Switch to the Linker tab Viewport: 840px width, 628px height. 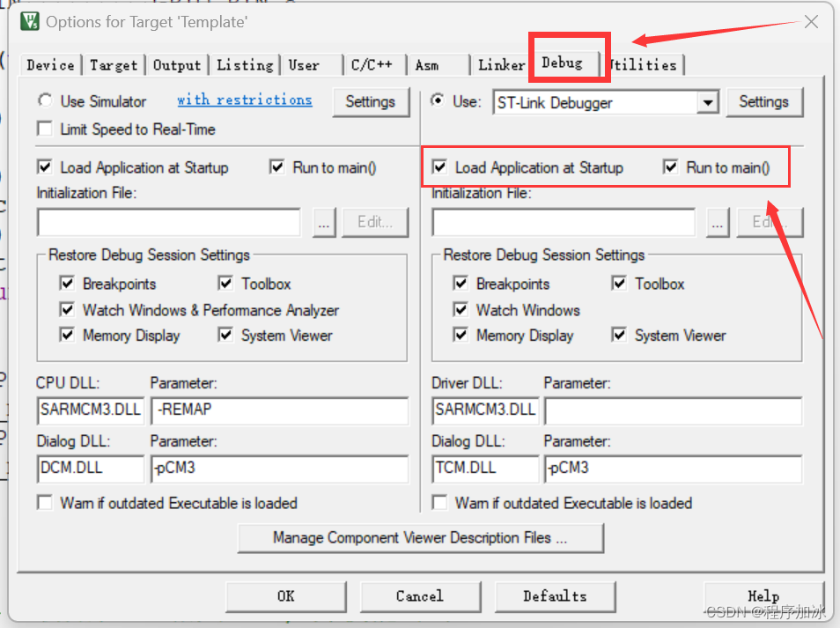(x=501, y=65)
